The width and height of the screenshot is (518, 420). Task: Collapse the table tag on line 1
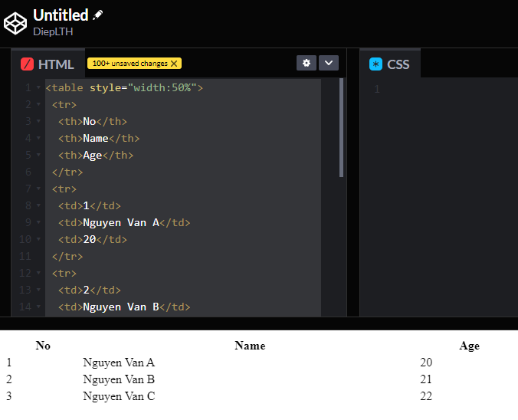[x=38, y=88]
